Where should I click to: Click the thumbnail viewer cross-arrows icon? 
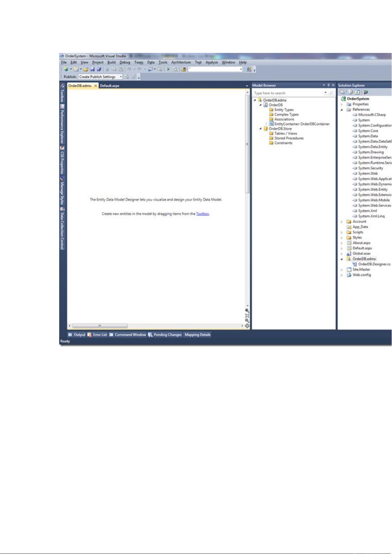click(247, 326)
